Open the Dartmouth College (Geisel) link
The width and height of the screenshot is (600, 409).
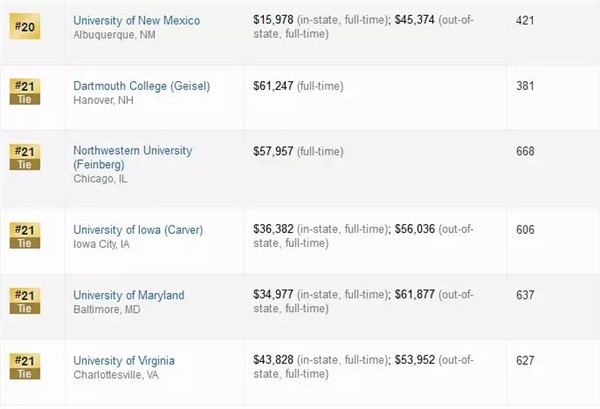click(141, 86)
